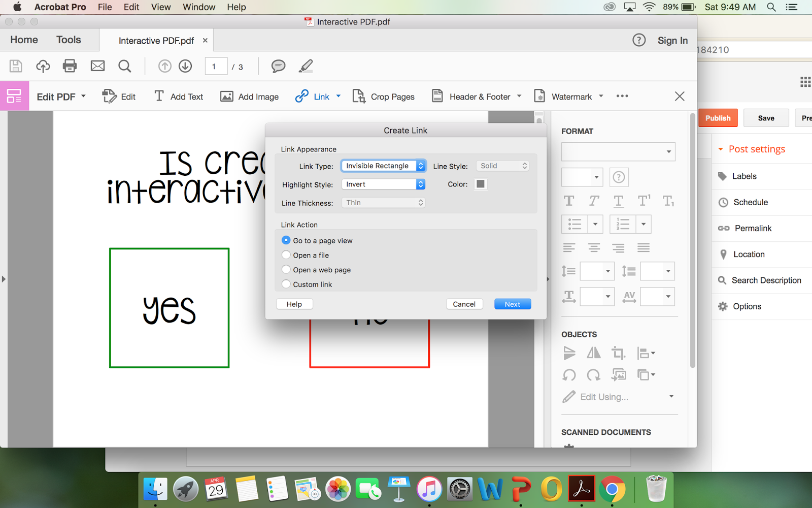Switch to the Tools tab
Screen dimensions: 812x508
(69, 40)
